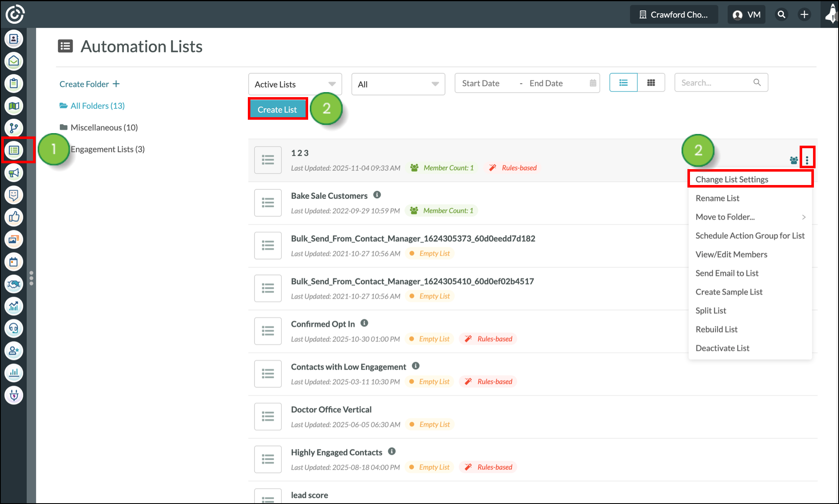839x504 pixels.
Task: Click the Start Date field
Action: [481, 83]
